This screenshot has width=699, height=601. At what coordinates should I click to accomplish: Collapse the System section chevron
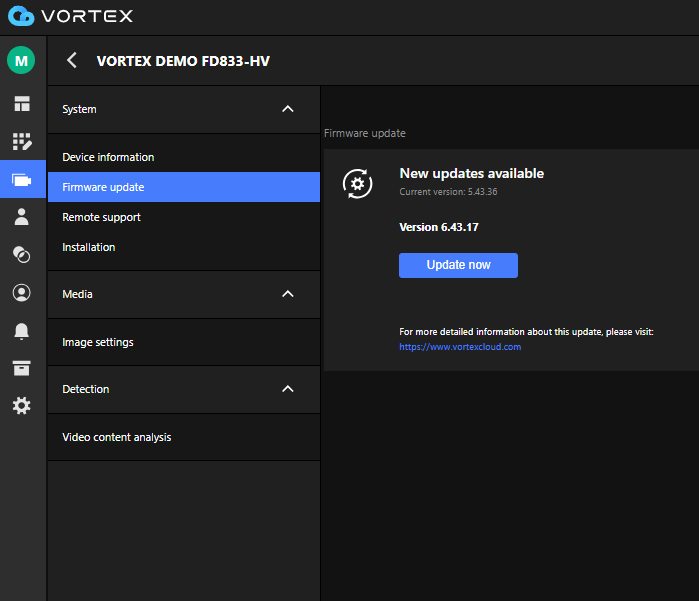(288, 109)
